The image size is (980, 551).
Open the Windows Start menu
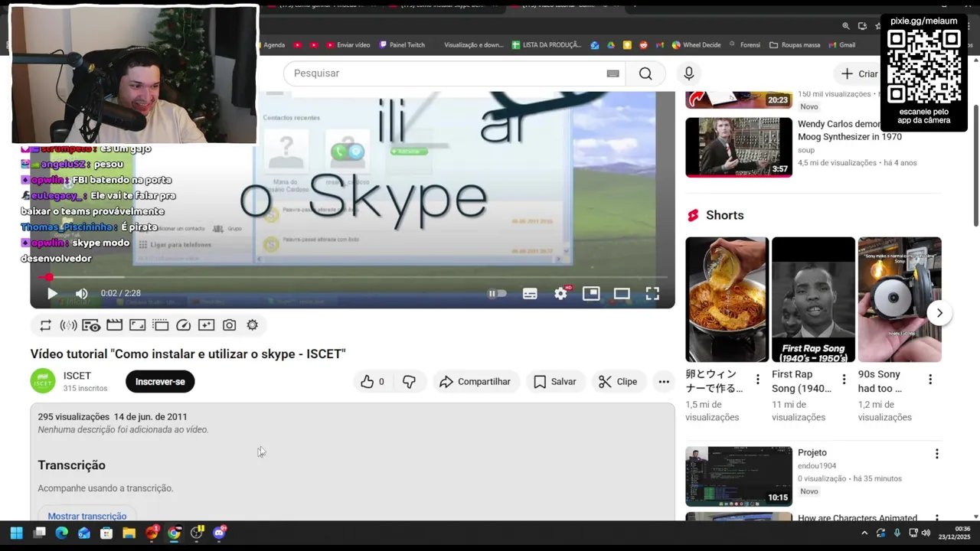point(16,533)
